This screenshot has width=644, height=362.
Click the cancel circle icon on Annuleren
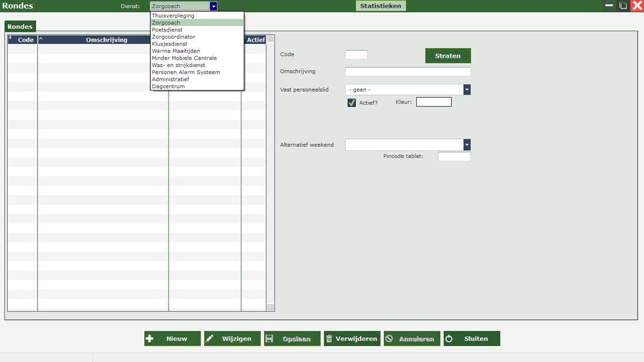[x=389, y=339]
